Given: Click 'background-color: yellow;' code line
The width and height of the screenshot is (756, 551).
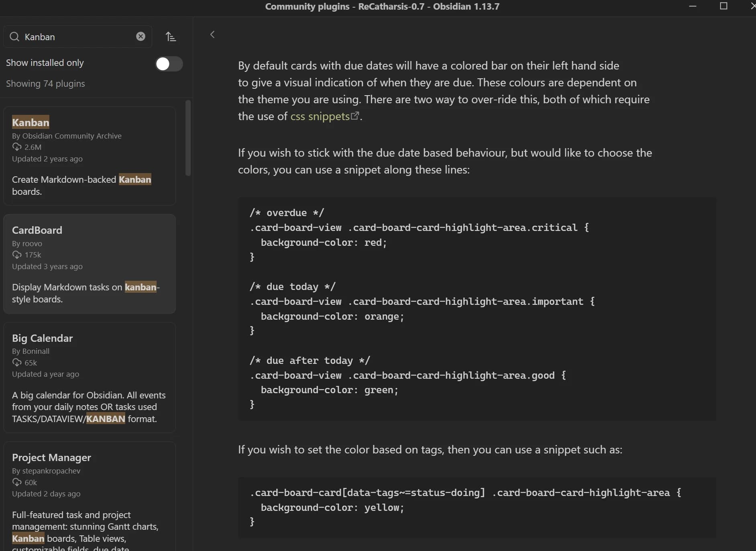Looking at the screenshot, I should (x=332, y=507).
